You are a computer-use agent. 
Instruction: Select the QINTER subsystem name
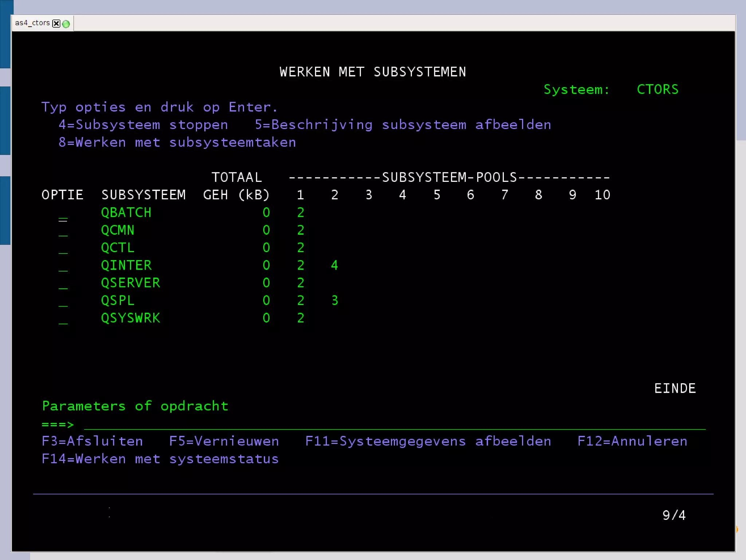pos(126,265)
